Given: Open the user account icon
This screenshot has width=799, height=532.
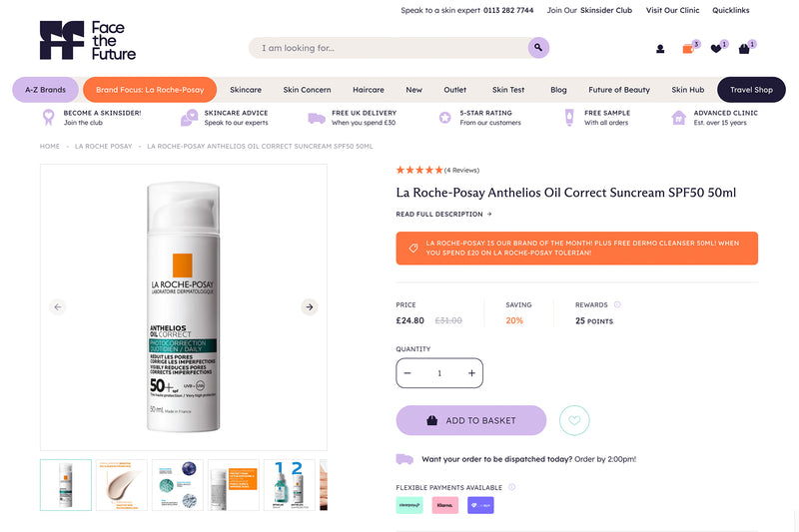Looking at the screenshot, I should tap(660, 49).
